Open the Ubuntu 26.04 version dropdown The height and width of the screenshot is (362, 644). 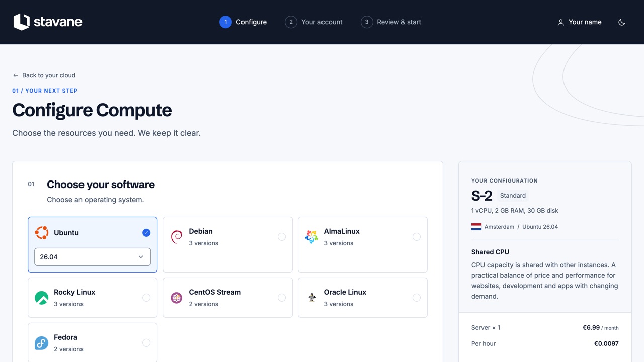point(93,257)
